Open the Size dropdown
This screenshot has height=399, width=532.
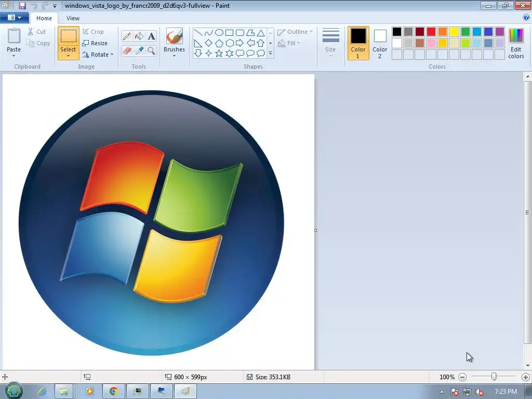330,43
